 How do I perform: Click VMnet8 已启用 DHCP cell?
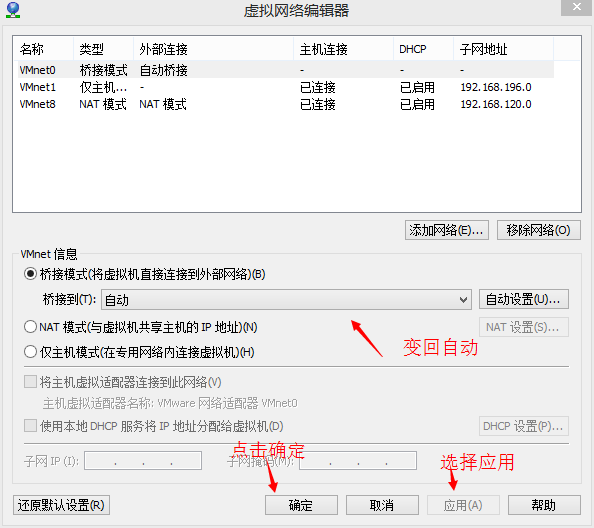pos(417,104)
